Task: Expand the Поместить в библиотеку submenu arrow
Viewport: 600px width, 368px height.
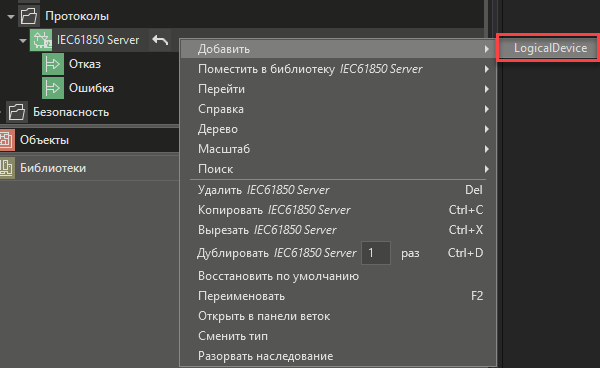Action: point(486,69)
